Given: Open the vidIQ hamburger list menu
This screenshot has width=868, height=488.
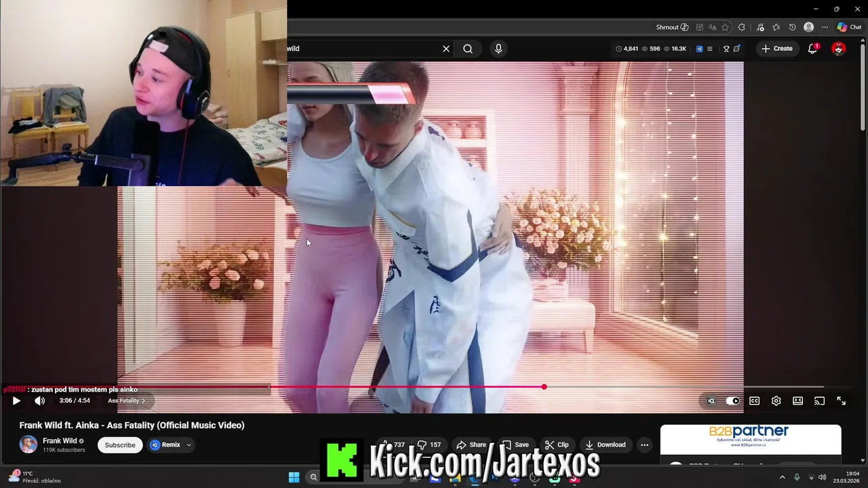Looking at the screenshot, I should click(x=709, y=49).
